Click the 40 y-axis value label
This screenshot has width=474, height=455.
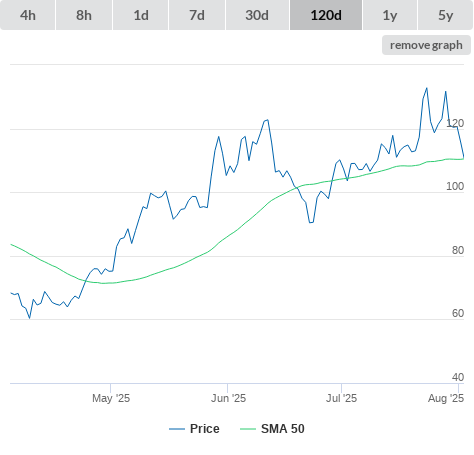coord(458,377)
